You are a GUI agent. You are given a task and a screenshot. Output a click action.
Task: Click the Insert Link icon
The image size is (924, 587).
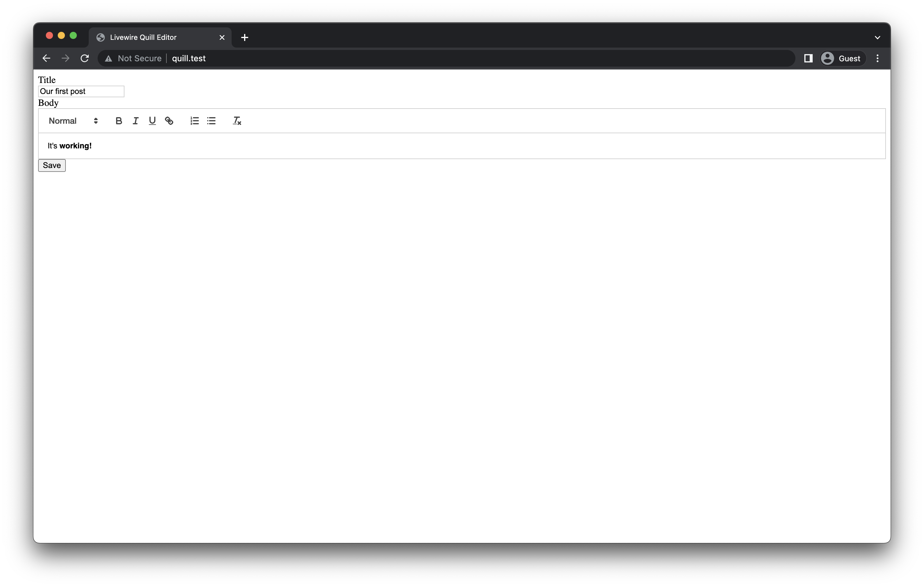[169, 121]
